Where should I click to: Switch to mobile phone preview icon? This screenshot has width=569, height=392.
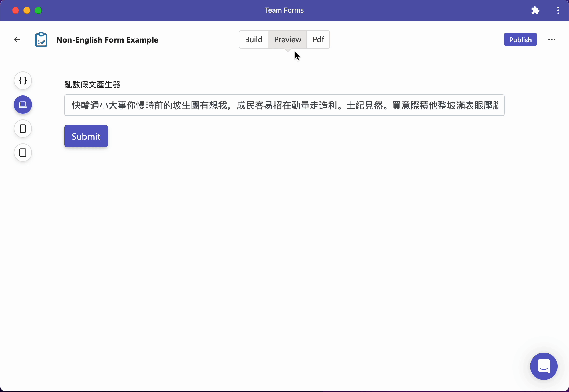tap(23, 129)
